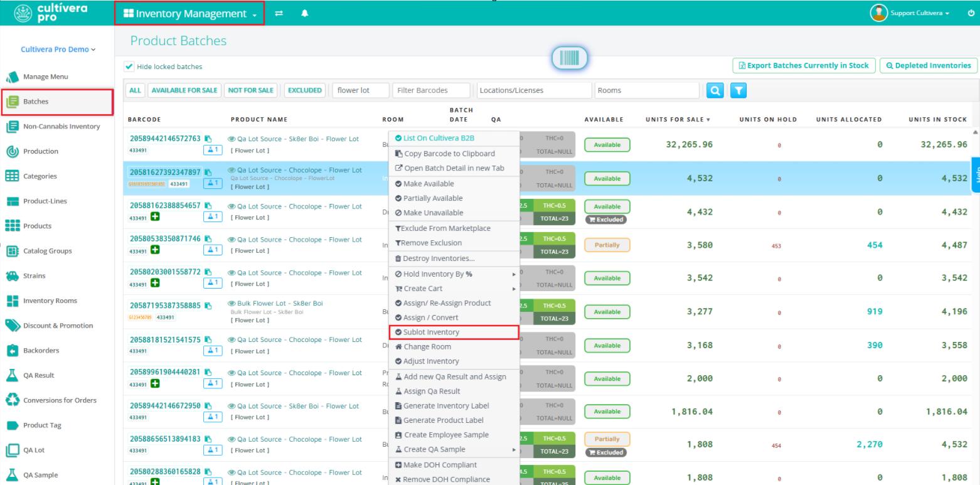Sort by Units For Sale column
Image resolution: width=980 pixels, height=485 pixels.
pos(678,120)
